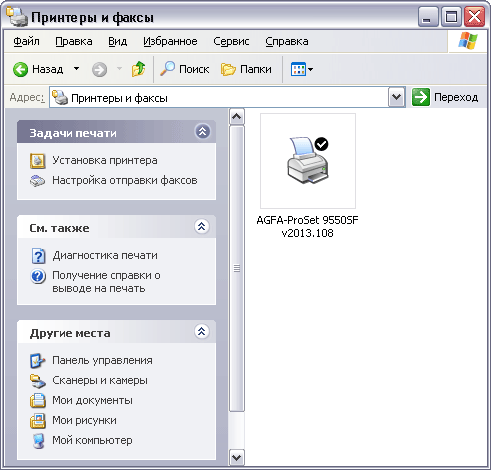Click the My Pictures folder icon
Viewport: 491px width, 470px height.
(x=38, y=421)
